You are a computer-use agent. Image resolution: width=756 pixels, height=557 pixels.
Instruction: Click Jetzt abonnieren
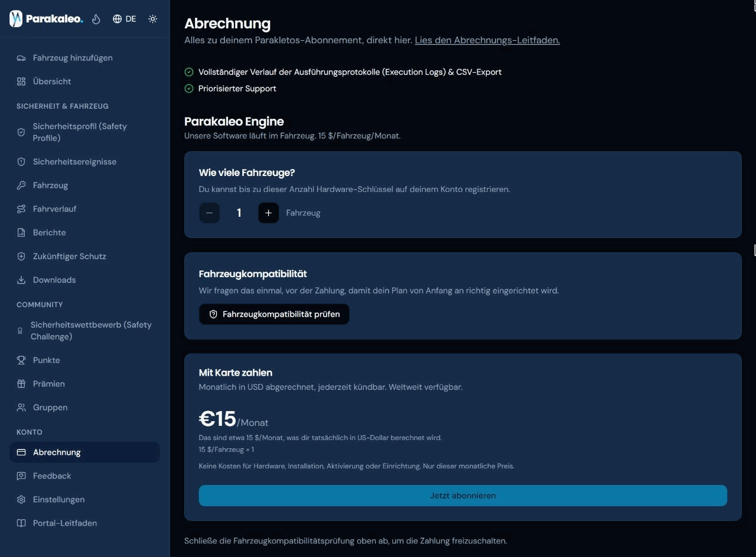tap(462, 496)
